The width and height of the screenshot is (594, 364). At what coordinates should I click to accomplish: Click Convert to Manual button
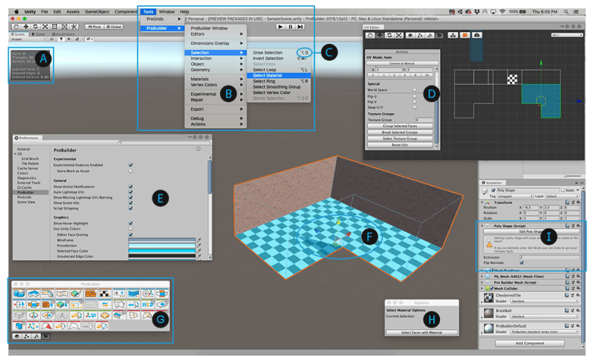point(402,63)
